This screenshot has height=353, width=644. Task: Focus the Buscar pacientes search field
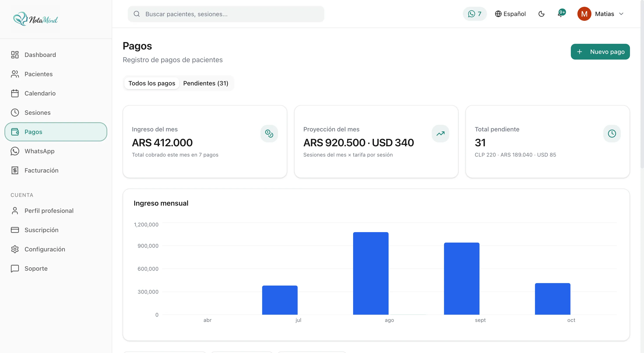(226, 14)
